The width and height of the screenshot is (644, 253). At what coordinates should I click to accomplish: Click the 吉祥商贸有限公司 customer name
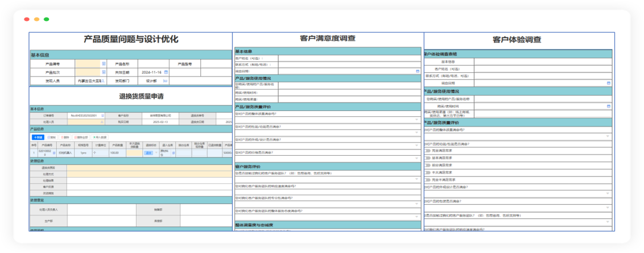(x=160, y=116)
